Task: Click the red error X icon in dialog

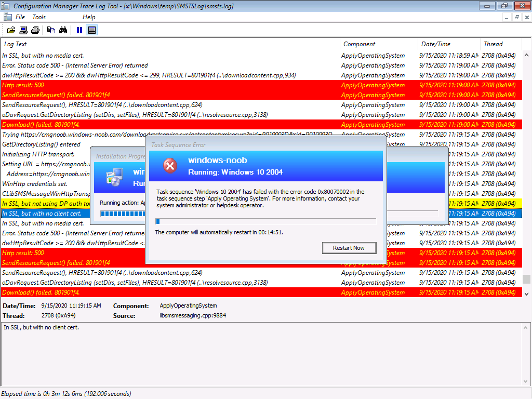Action: 170,166
